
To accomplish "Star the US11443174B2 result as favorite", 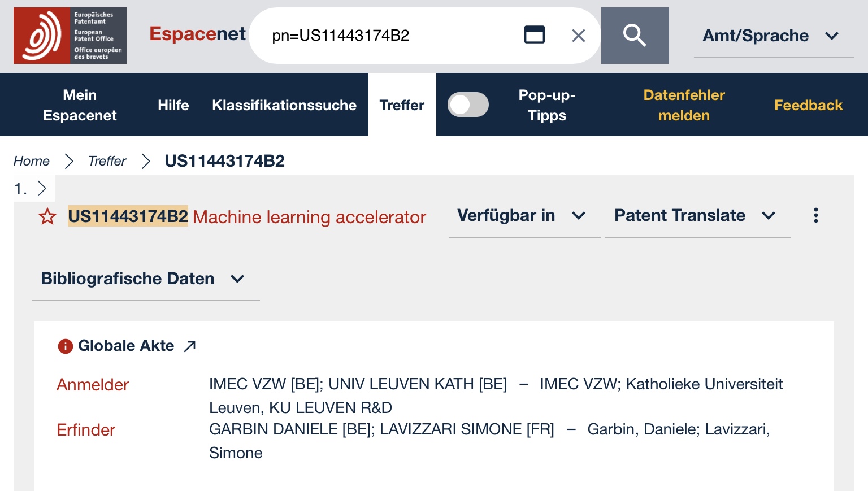I will (47, 216).
